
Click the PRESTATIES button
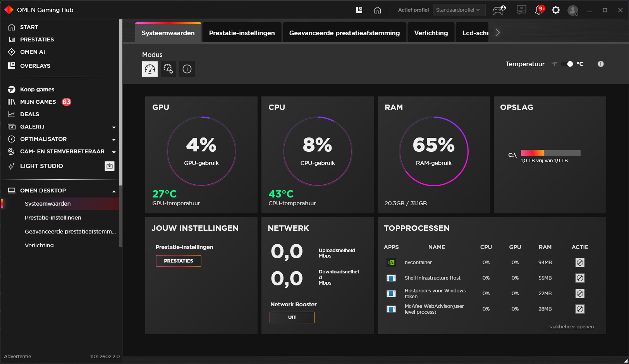179,261
